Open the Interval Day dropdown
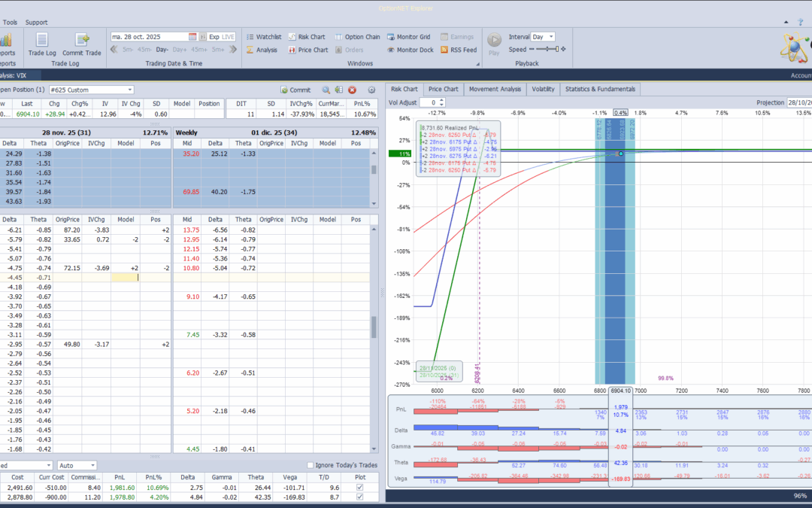The height and width of the screenshot is (508, 812). tap(544, 37)
